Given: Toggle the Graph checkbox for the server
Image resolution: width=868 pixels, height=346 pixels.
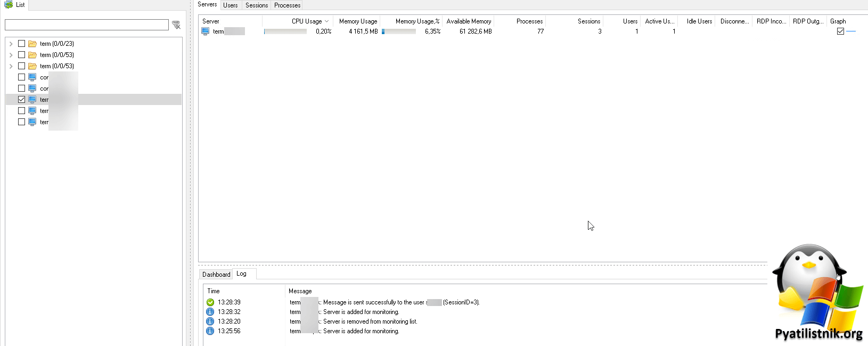Looking at the screenshot, I should pyautogui.click(x=840, y=31).
